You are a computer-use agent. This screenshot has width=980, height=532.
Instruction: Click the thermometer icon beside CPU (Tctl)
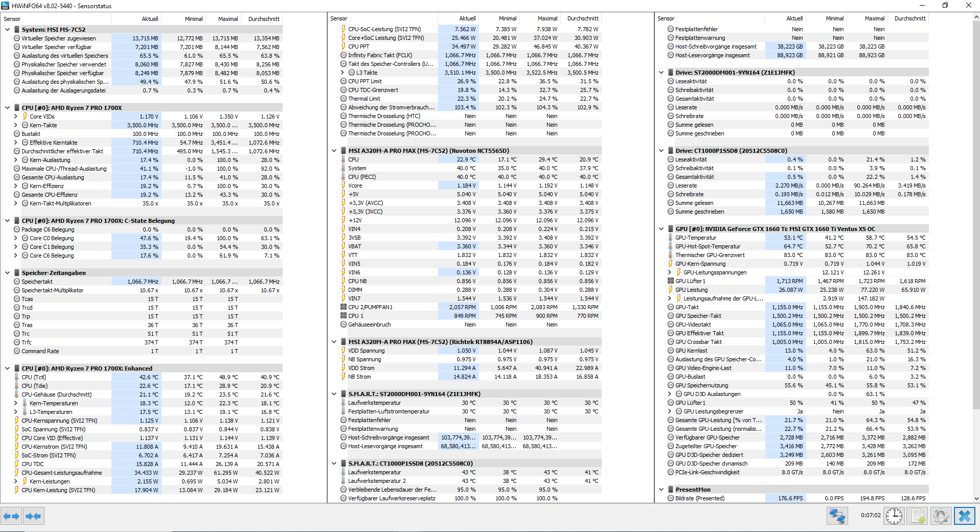(17, 377)
